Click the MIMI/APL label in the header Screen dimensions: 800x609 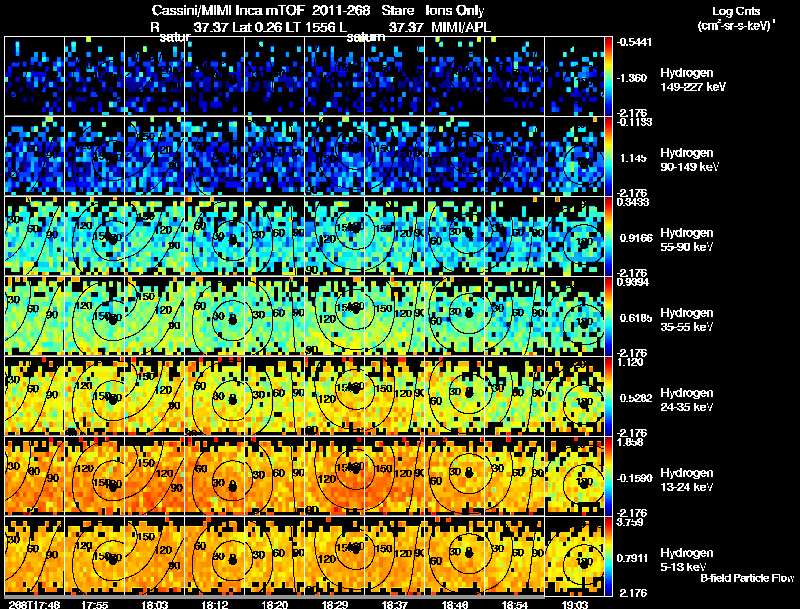coord(461,27)
